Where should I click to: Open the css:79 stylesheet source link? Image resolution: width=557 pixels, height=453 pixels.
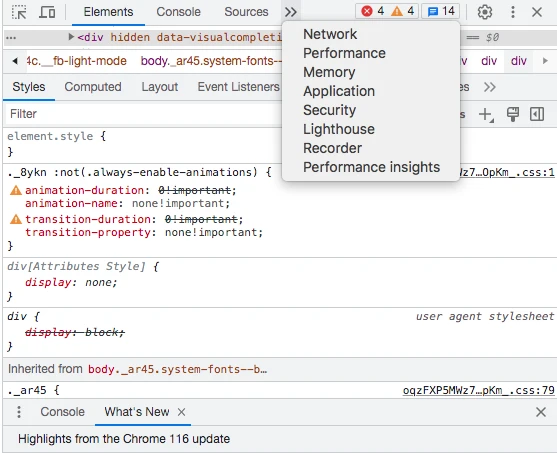(x=478, y=390)
